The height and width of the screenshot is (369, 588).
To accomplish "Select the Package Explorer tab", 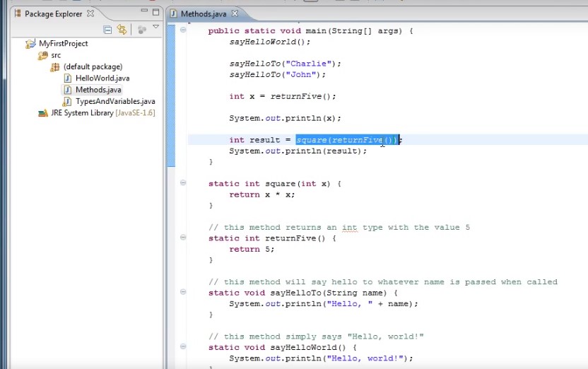I will pyautogui.click(x=53, y=13).
